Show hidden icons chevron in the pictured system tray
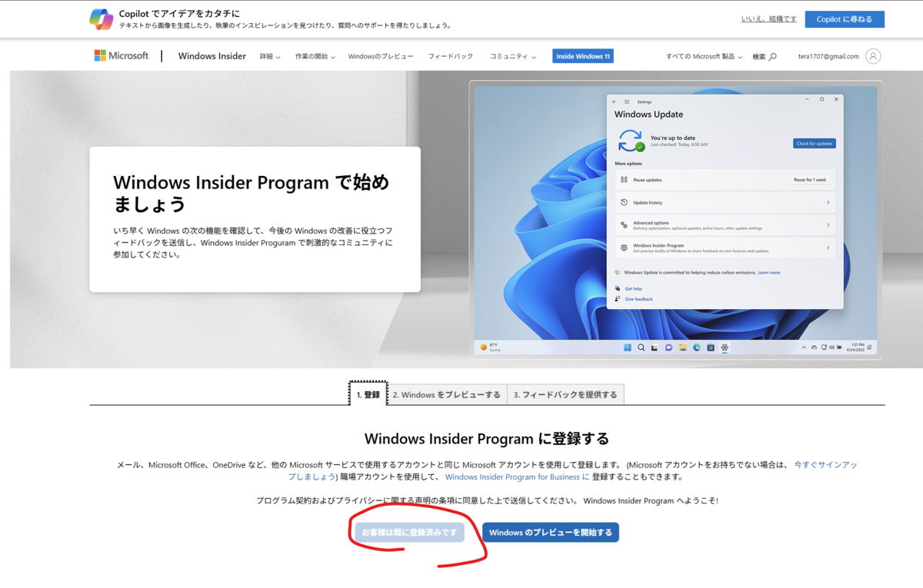Viewport: 923px width, 588px height. [804, 347]
